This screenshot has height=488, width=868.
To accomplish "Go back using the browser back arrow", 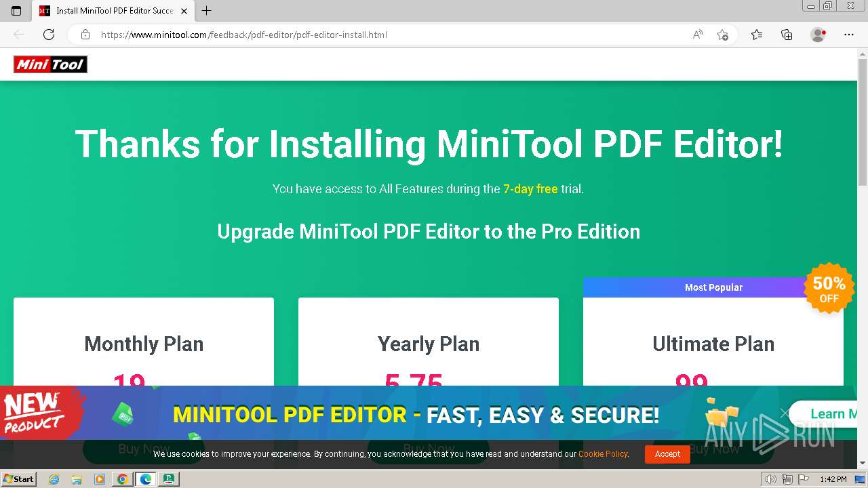I will (19, 35).
